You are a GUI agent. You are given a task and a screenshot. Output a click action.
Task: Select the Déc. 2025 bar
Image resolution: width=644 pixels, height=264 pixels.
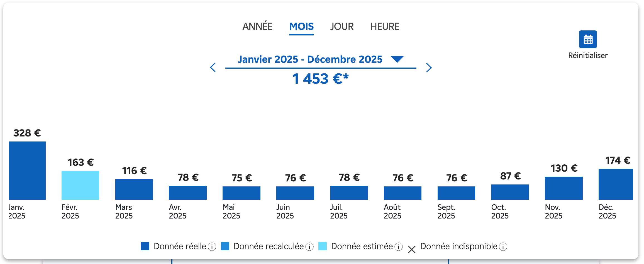click(x=616, y=184)
